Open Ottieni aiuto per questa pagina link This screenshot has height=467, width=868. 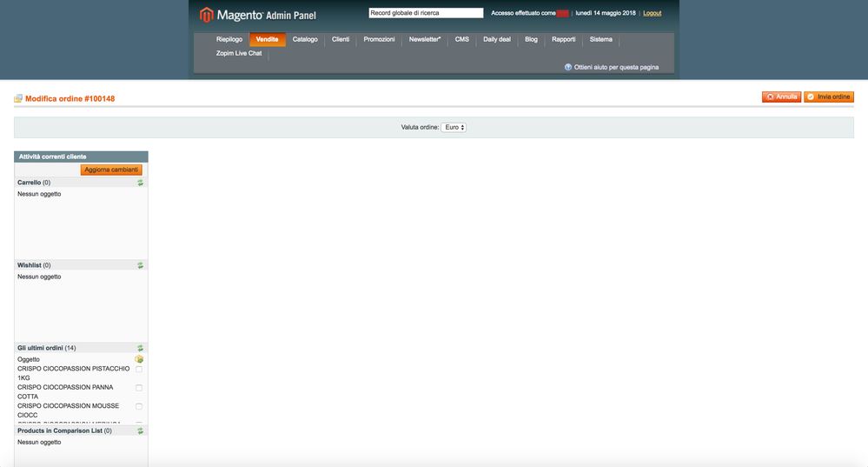click(x=616, y=67)
